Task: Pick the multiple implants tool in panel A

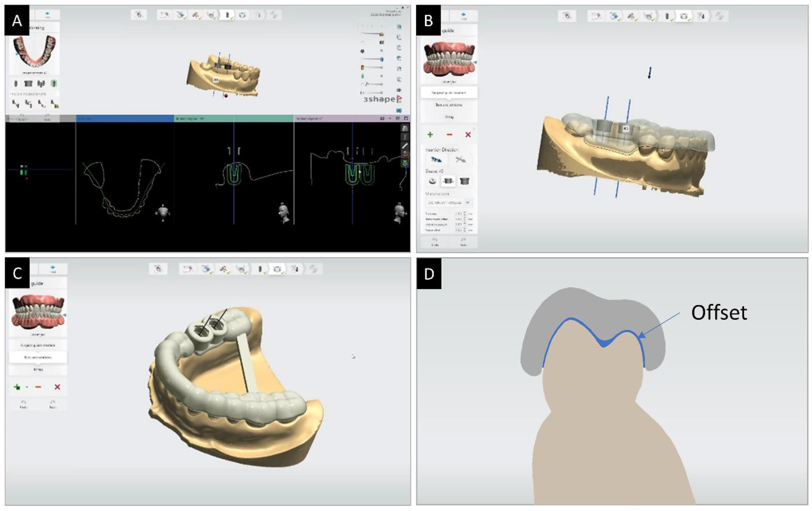Action: pyautogui.click(x=41, y=83)
